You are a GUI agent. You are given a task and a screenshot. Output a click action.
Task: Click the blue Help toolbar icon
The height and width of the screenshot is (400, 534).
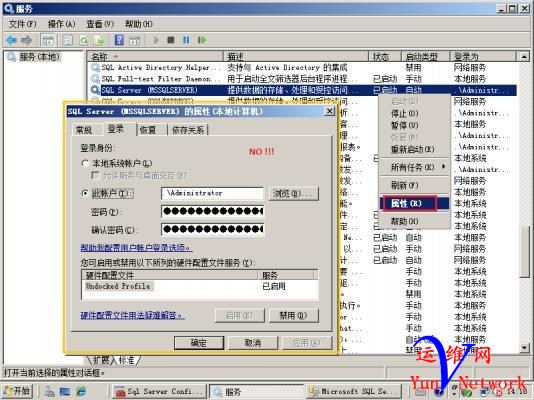point(119,40)
